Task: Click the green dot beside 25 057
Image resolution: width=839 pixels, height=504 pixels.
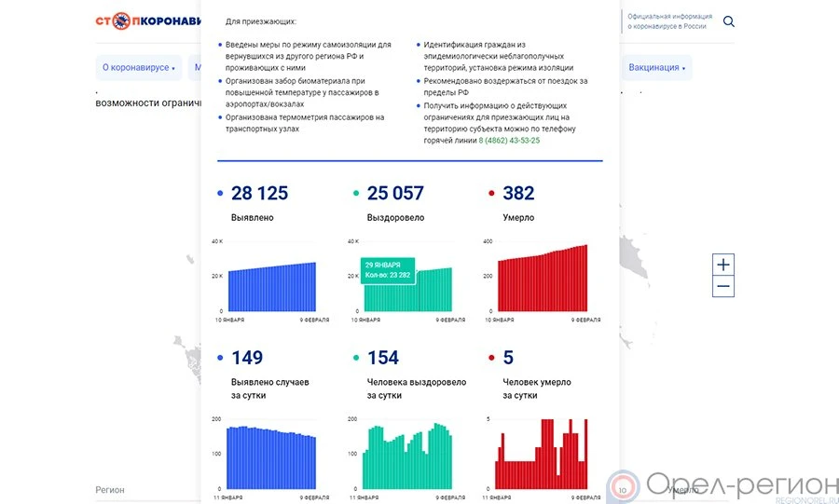Action: (x=356, y=194)
